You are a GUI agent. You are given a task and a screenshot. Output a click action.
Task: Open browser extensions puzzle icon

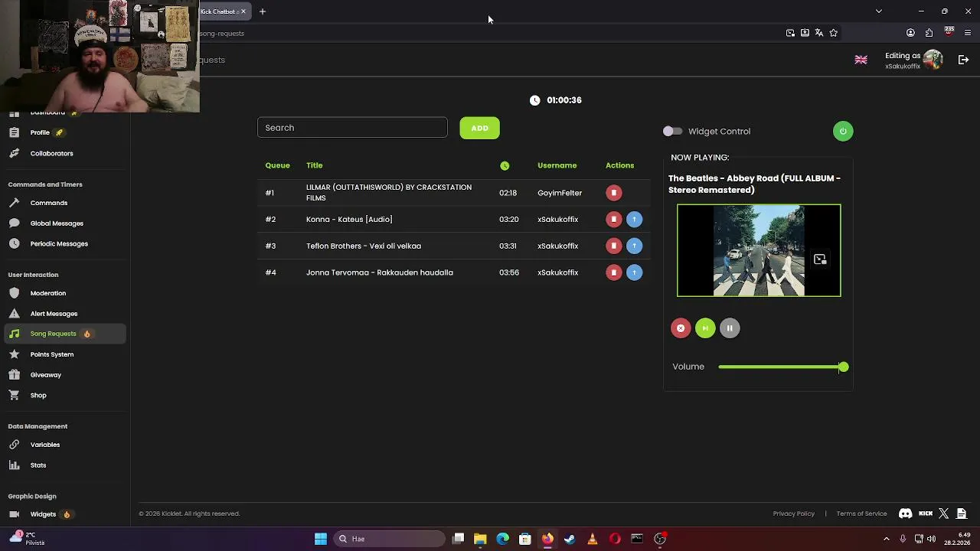point(929,33)
